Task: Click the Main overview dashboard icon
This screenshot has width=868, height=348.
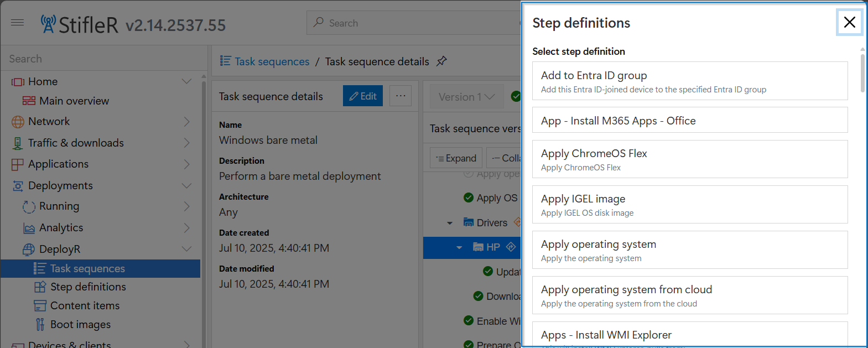Action: pos(29,101)
